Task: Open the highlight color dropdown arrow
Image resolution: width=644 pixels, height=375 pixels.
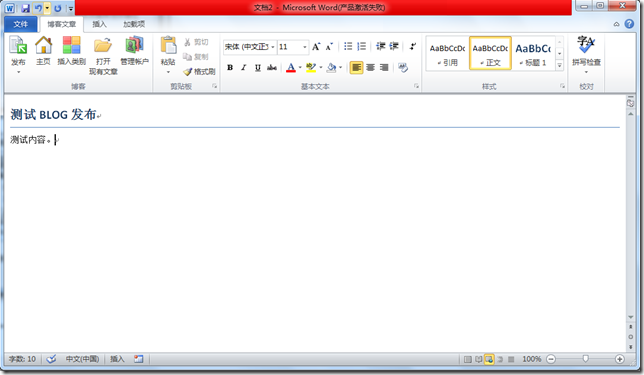Action: 320,68
